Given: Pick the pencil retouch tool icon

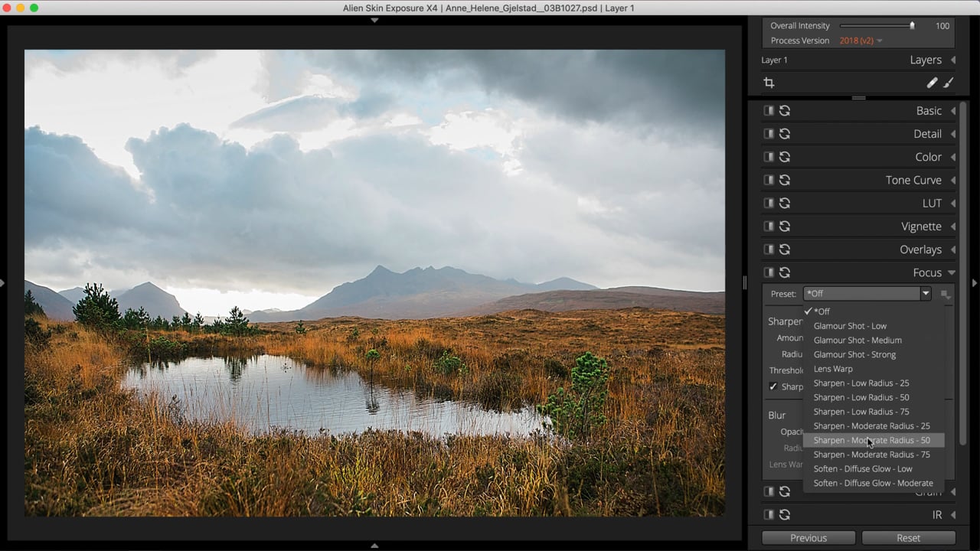Looking at the screenshot, I should (x=932, y=83).
